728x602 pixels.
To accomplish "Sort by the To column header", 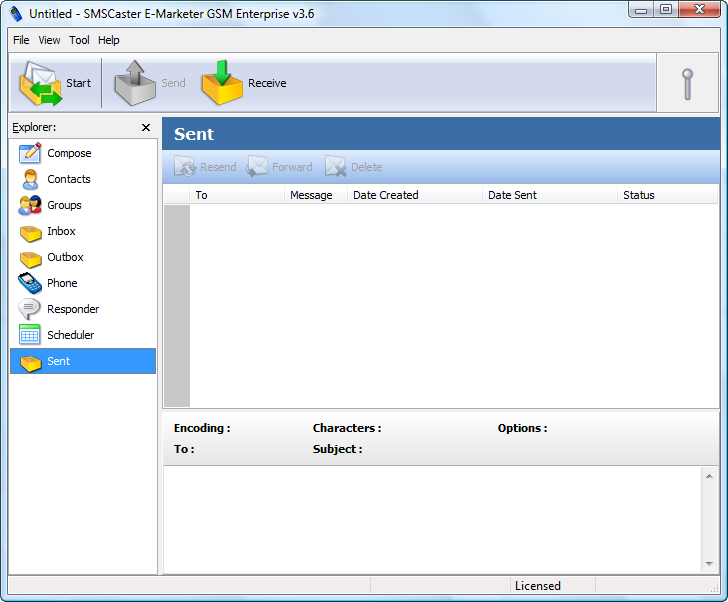I will [x=237, y=195].
